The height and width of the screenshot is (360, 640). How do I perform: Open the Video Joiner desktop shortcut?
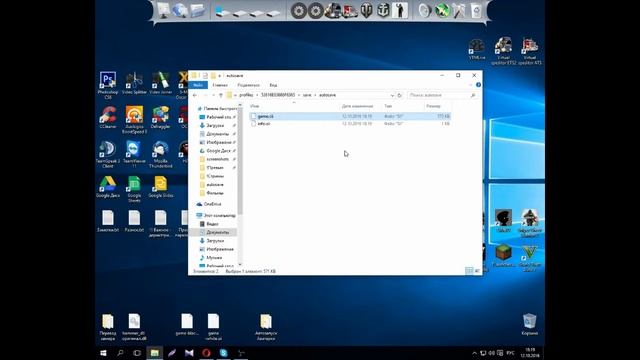click(x=160, y=83)
